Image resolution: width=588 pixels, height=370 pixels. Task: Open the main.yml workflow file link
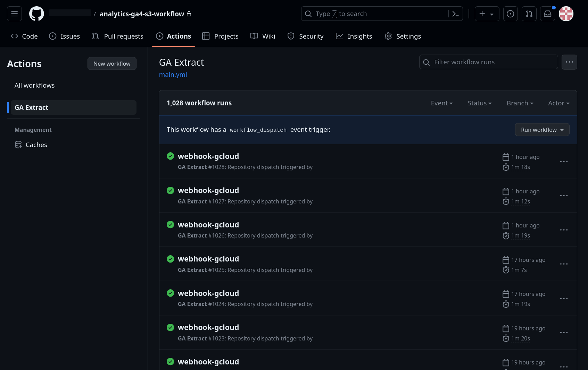pyautogui.click(x=173, y=74)
